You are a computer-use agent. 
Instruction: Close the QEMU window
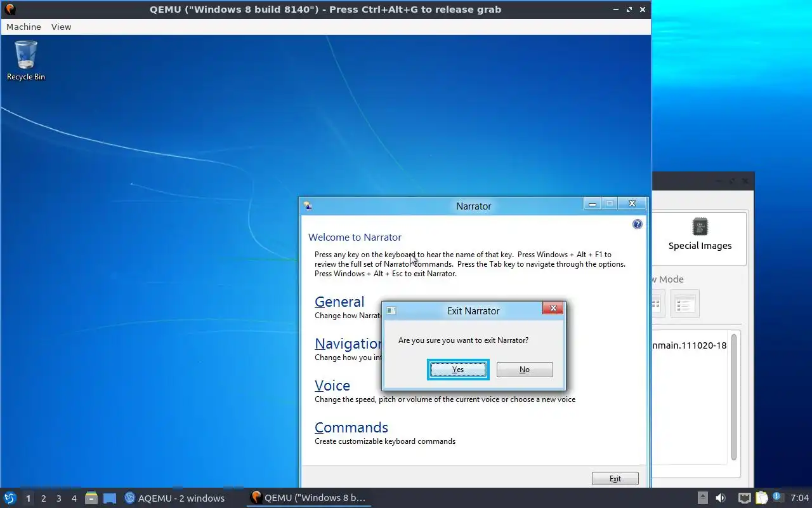coord(643,10)
